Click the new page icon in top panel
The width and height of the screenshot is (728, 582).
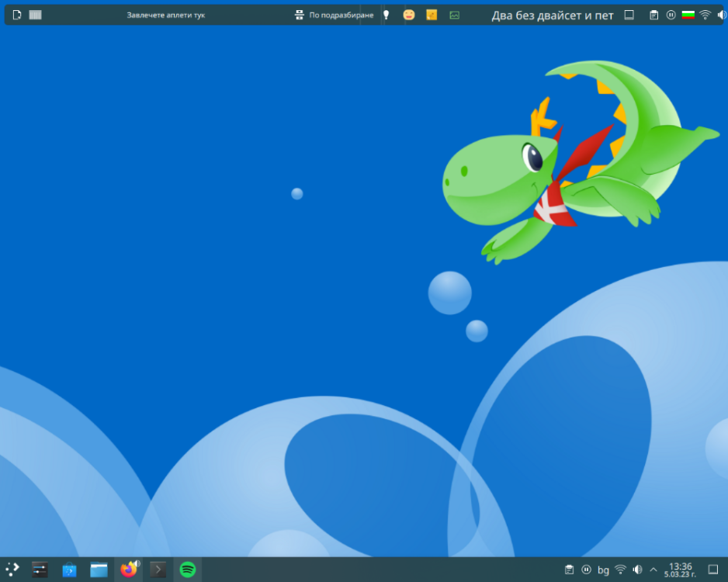(x=17, y=15)
